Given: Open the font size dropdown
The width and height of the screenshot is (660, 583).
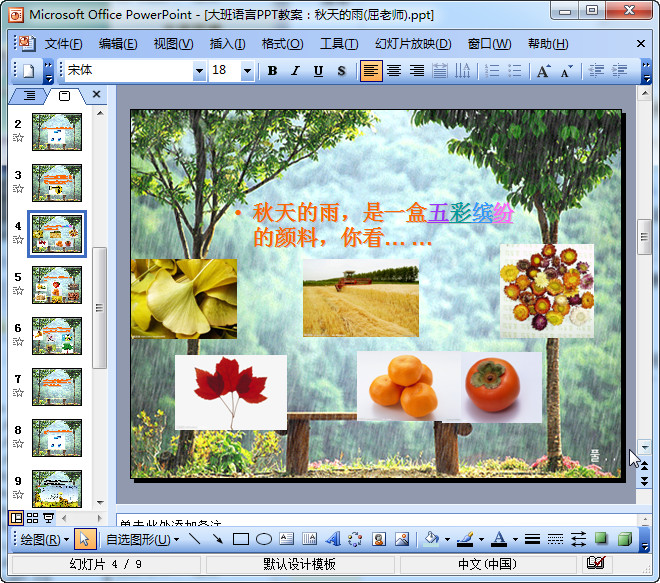Looking at the screenshot, I should [248, 70].
